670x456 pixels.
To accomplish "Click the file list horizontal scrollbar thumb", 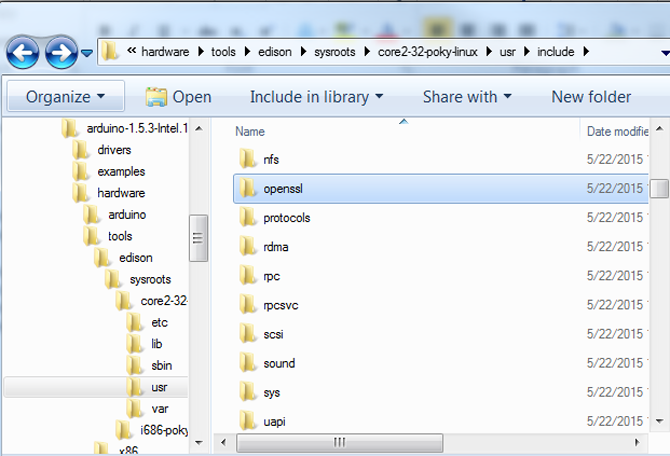I will [x=339, y=442].
